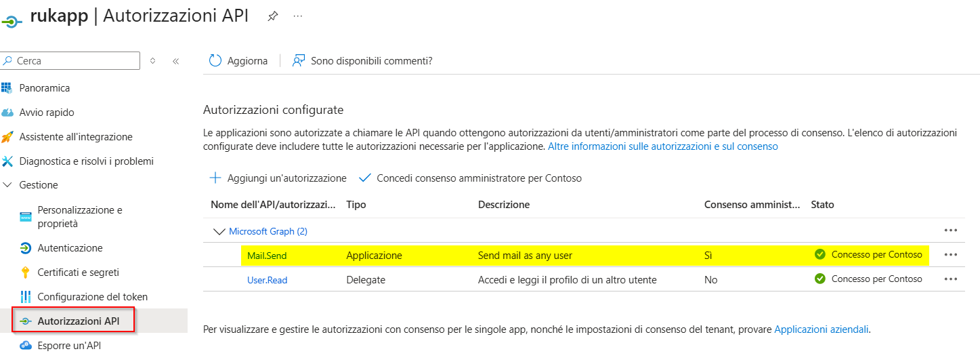980x362 pixels.
Task: Click green status check in Mail.Send row
Action: click(x=820, y=255)
